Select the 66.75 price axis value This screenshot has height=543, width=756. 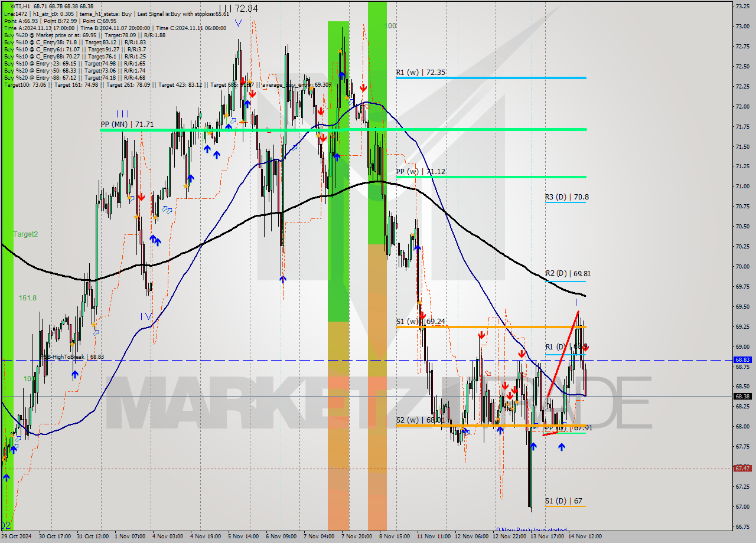click(742, 526)
